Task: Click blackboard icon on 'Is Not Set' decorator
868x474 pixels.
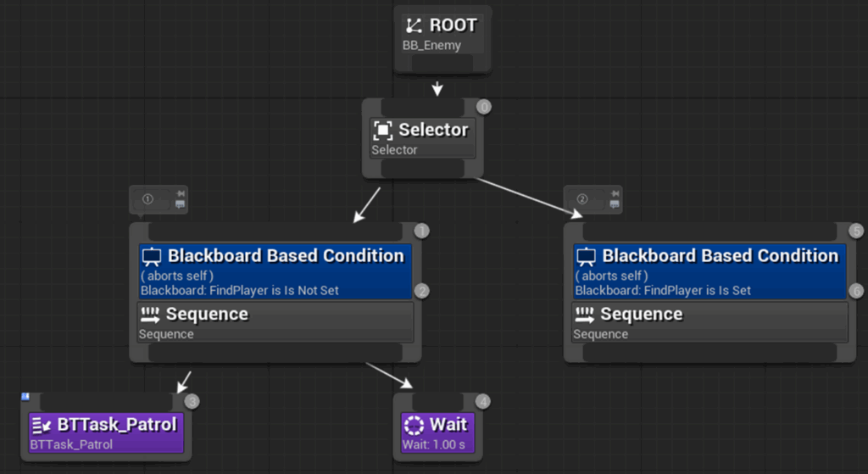Action: click(x=152, y=257)
